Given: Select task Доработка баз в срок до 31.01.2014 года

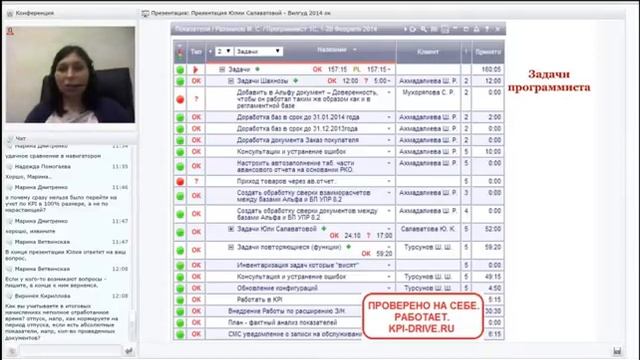Looking at the screenshot, I should pyautogui.click(x=298, y=117).
